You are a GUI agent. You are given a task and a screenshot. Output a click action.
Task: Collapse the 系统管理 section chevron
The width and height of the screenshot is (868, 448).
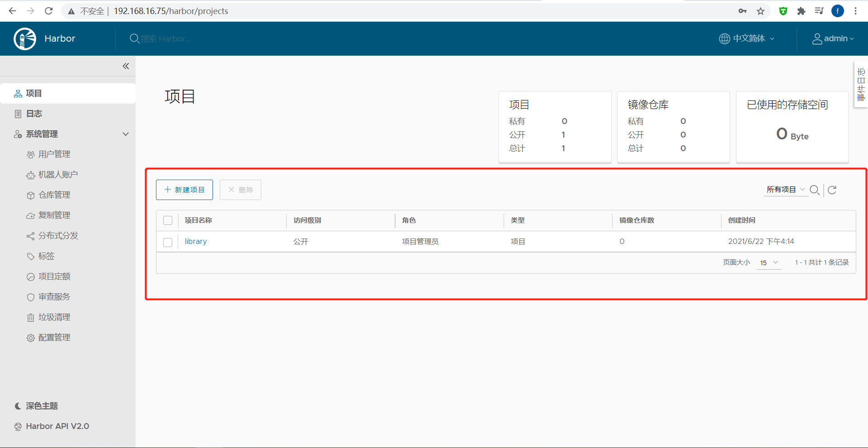coord(126,134)
